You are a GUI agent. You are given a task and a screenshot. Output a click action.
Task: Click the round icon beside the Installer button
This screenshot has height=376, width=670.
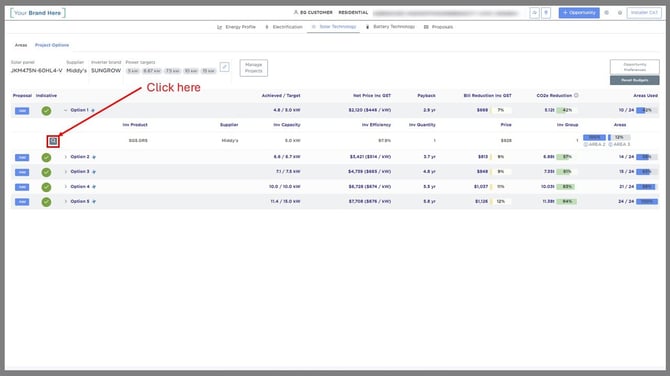(x=620, y=13)
